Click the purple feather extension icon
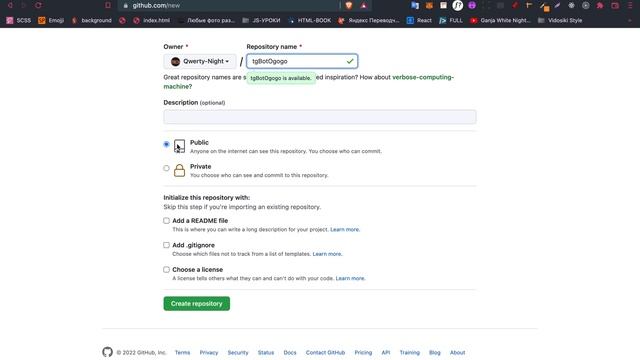 557,5
